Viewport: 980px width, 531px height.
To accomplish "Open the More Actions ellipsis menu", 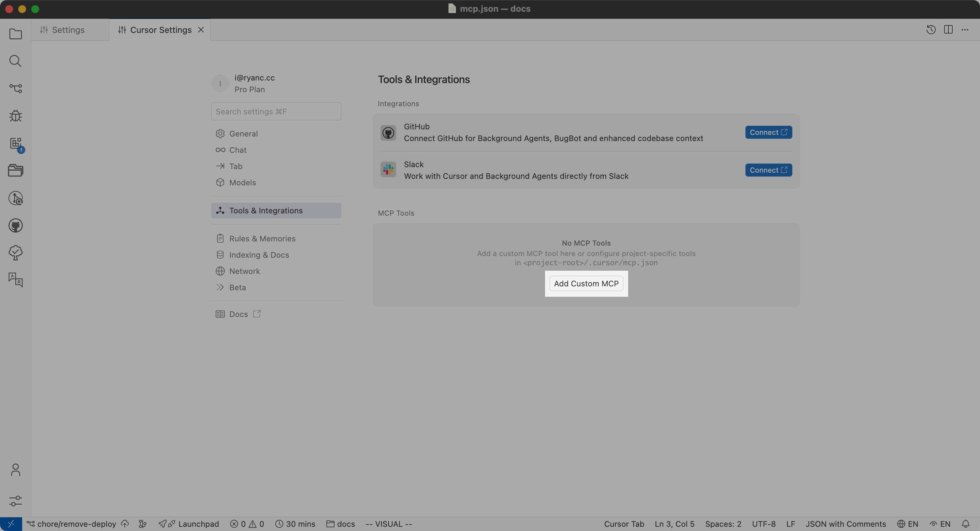I will tap(965, 30).
